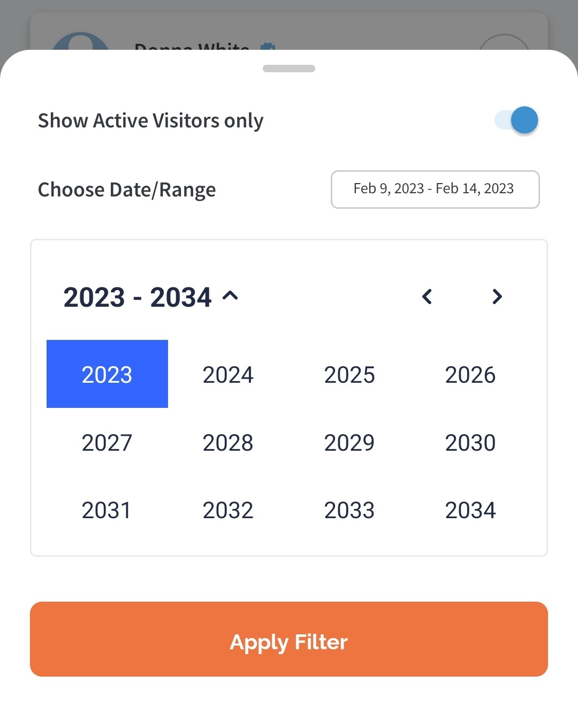
Task: Select year 2034
Action: pos(470,510)
